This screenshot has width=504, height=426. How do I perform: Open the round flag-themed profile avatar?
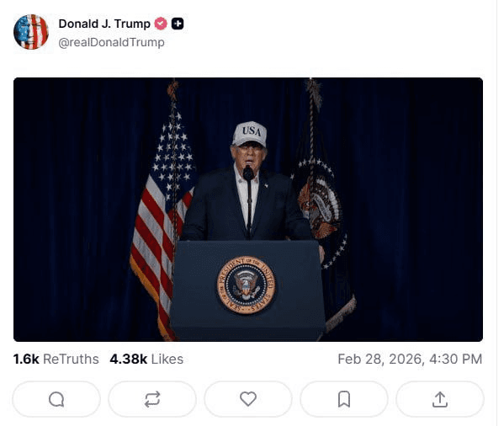tap(31, 32)
